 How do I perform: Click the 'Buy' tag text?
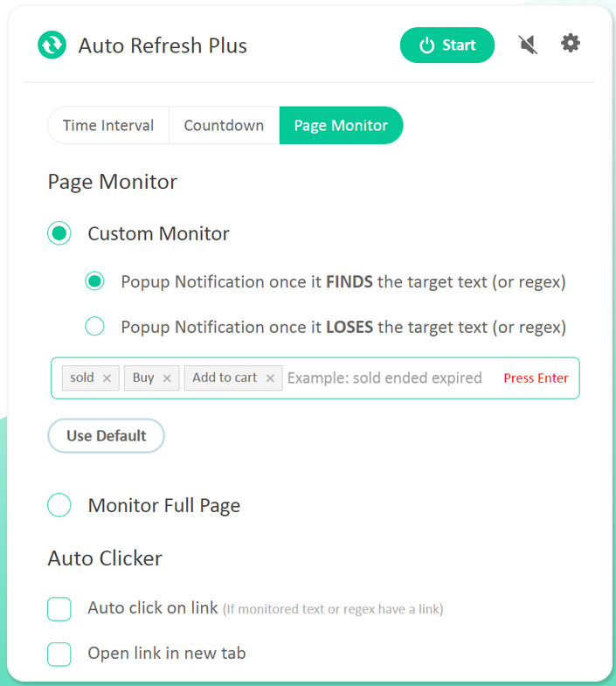[x=143, y=378]
